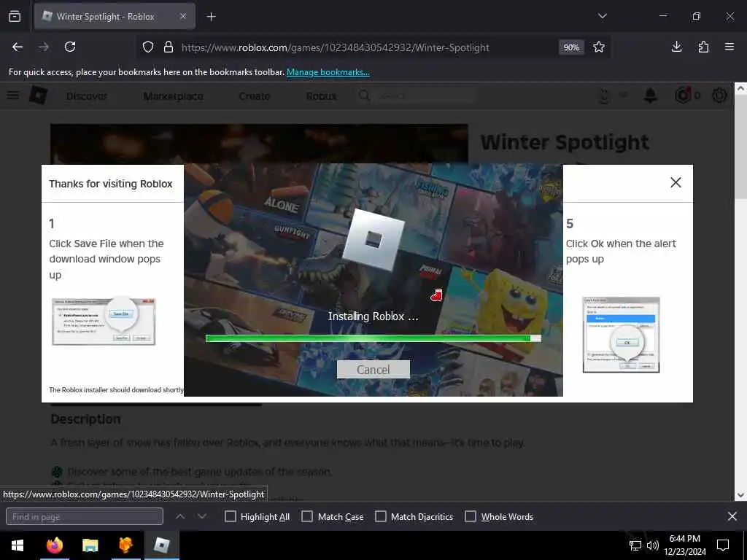Viewport: 747px width, 560px height.
Task: Expand the list all tabs chevron
Action: click(602, 16)
